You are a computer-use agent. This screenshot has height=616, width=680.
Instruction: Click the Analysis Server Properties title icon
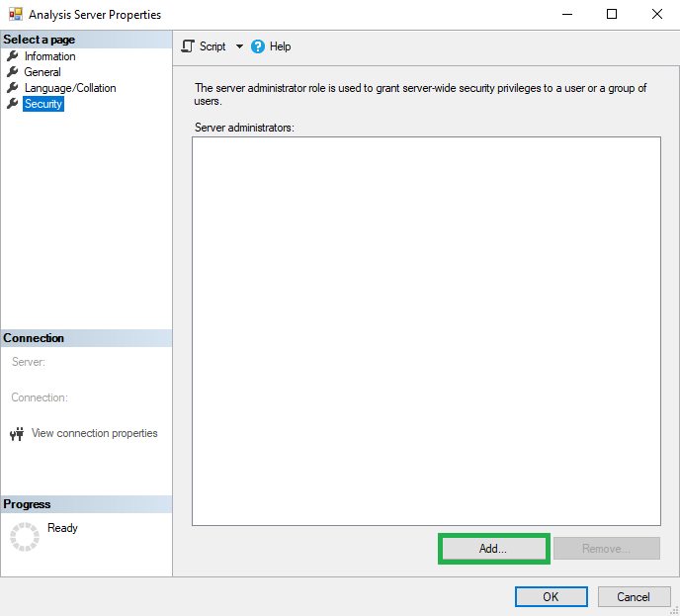pyautogui.click(x=16, y=14)
